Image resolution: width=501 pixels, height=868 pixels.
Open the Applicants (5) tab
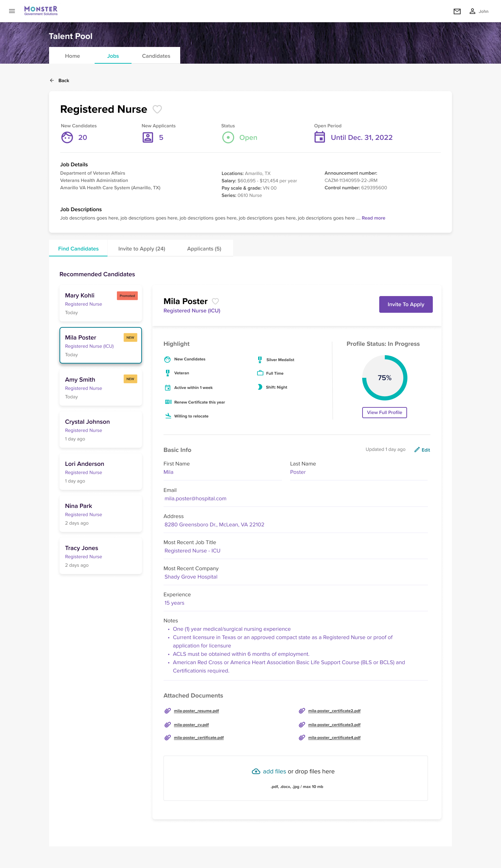[204, 248]
